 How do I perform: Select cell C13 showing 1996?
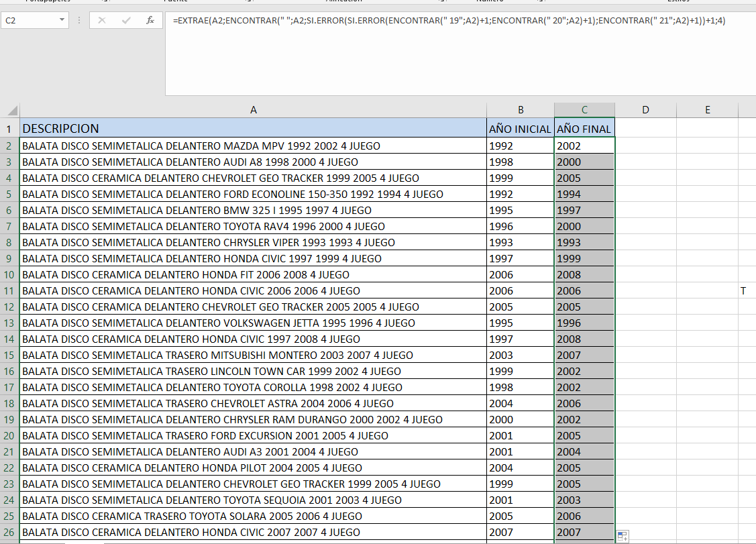point(584,323)
